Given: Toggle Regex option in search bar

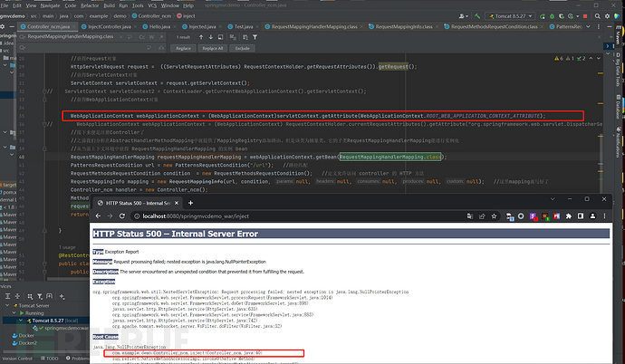Looking at the screenshot, I should click(x=161, y=37).
